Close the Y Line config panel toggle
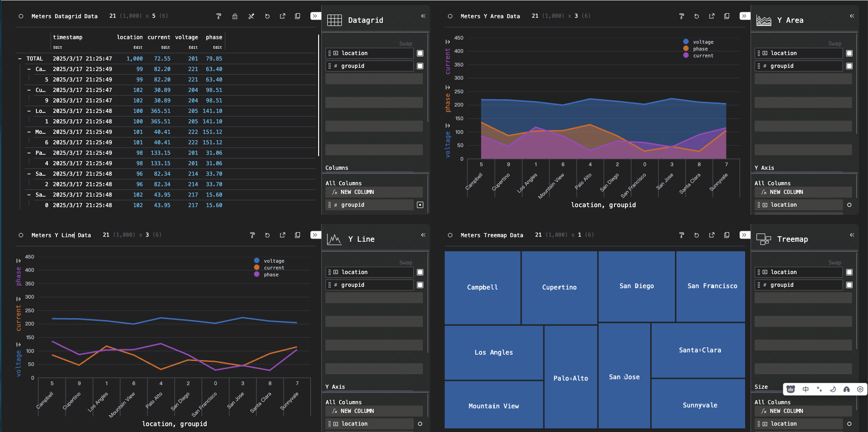The height and width of the screenshot is (432, 868). (x=315, y=235)
